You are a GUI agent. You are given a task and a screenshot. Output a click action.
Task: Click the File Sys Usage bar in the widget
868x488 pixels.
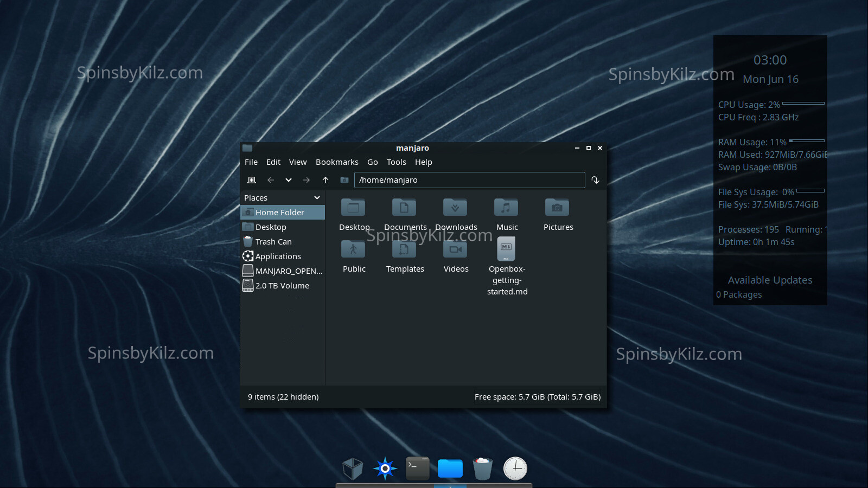coord(810,191)
